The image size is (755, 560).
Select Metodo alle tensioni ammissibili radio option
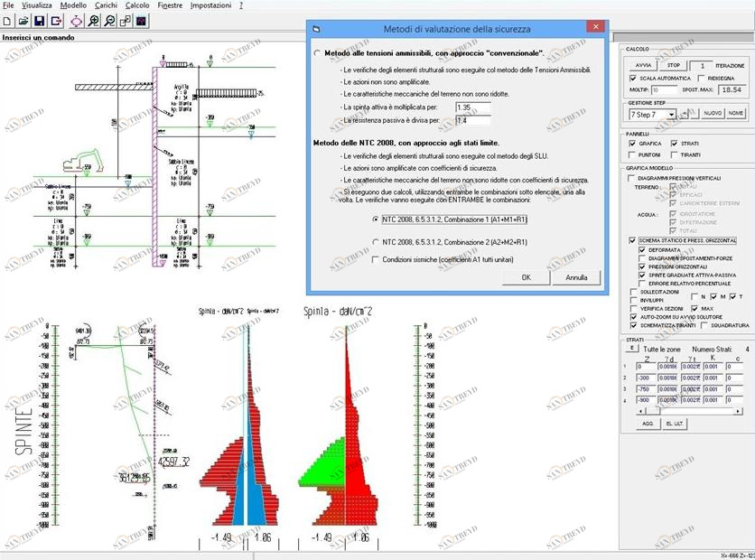316,53
